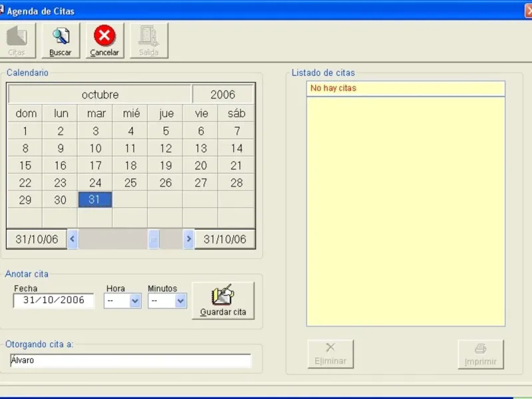Click the calendar scrollbar thumb
This screenshot has height=399, width=532.
(154, 239)
